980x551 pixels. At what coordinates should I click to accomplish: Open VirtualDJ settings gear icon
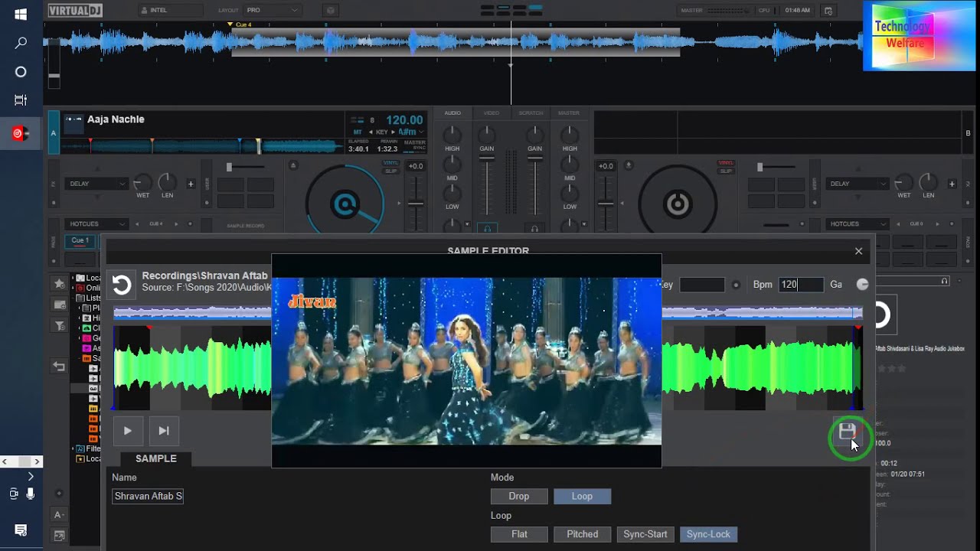[331, 10]
